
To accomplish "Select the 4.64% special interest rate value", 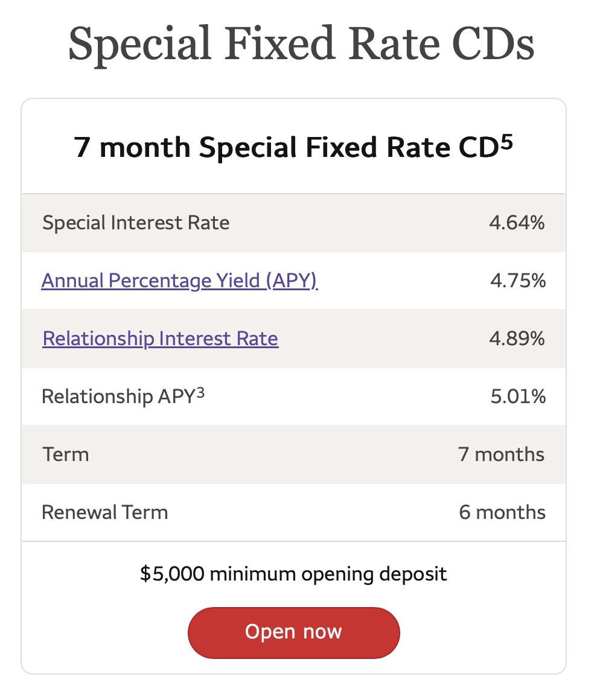I will click(x=517, y=223).
